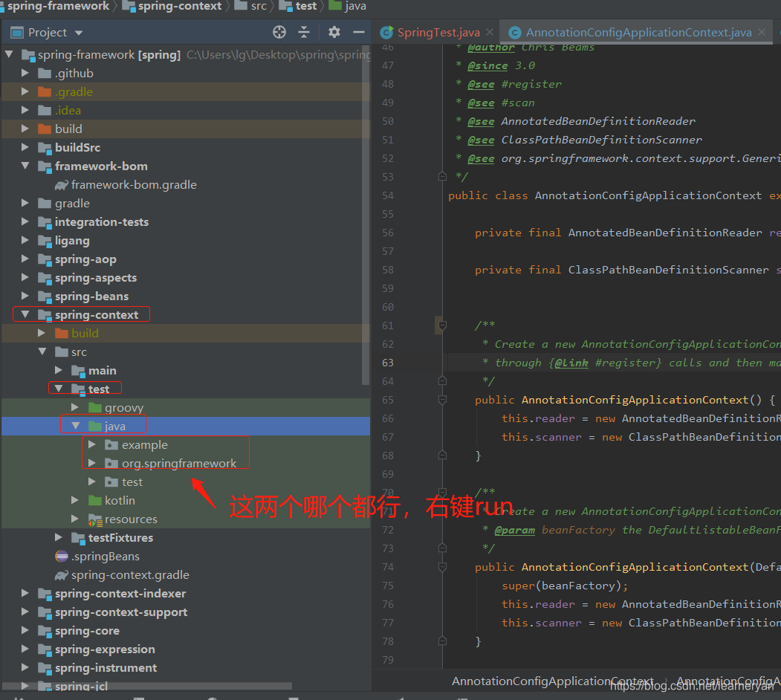Toggle fold marker at line 74
781x700 pixels.
442,567
